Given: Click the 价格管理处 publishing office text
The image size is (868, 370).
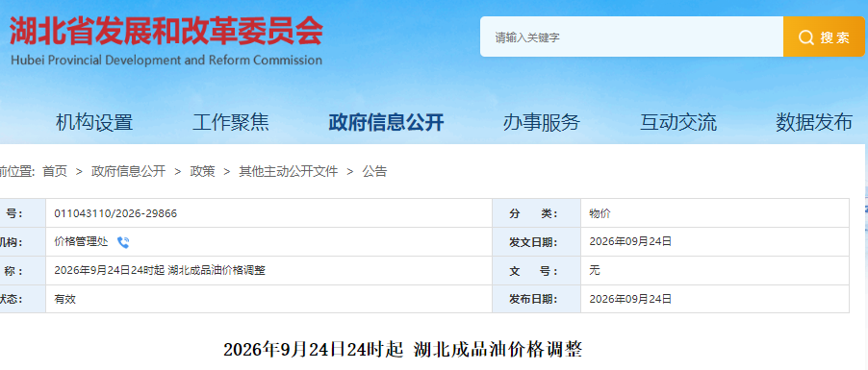Looking at the screenshot, I should [82, 241].
